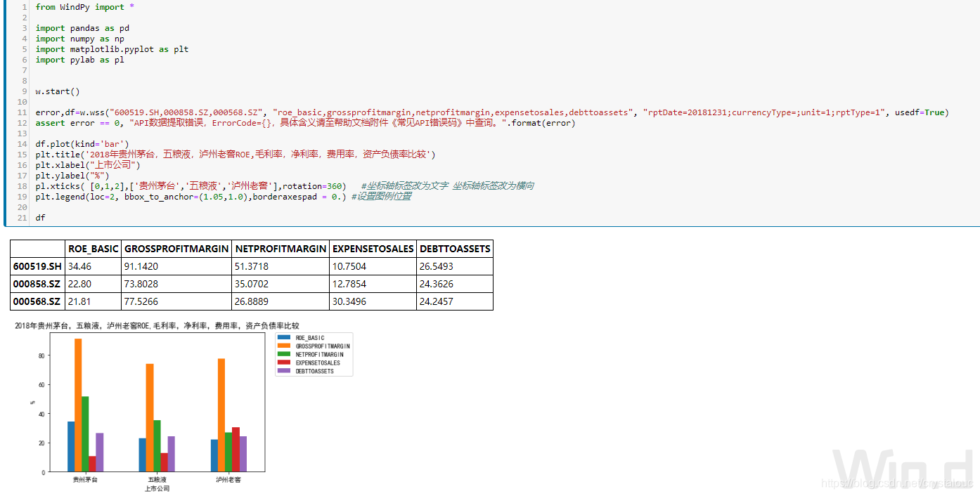
Task: Click the table cell 91.1420
Action: click(176, 266)
